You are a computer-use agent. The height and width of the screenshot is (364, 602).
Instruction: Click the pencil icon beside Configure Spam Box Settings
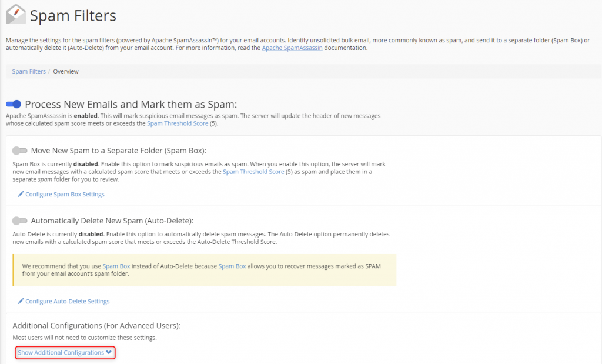(x=22, y=194)
